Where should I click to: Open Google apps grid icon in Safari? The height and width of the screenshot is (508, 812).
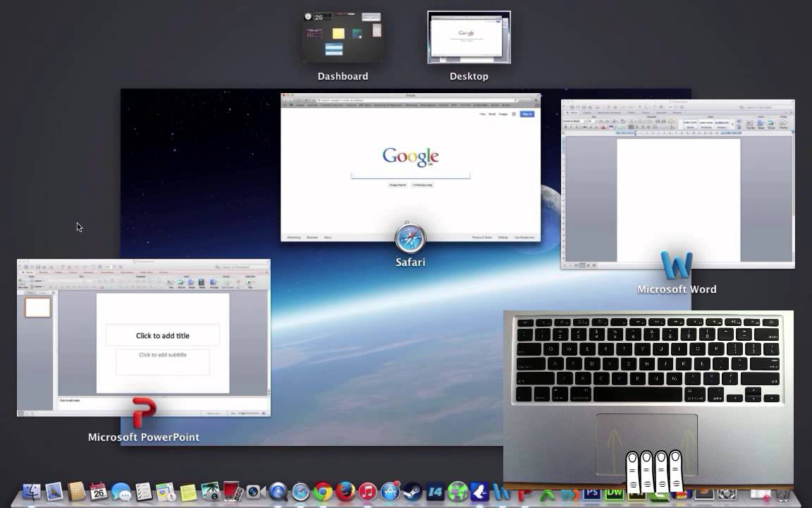(x=514, y=114)
